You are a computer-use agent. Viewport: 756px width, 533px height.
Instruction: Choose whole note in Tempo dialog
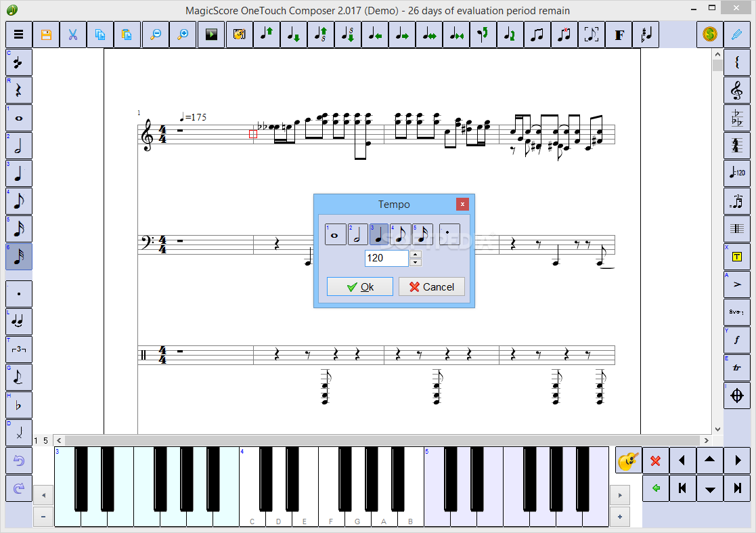[x=336, y=234]
